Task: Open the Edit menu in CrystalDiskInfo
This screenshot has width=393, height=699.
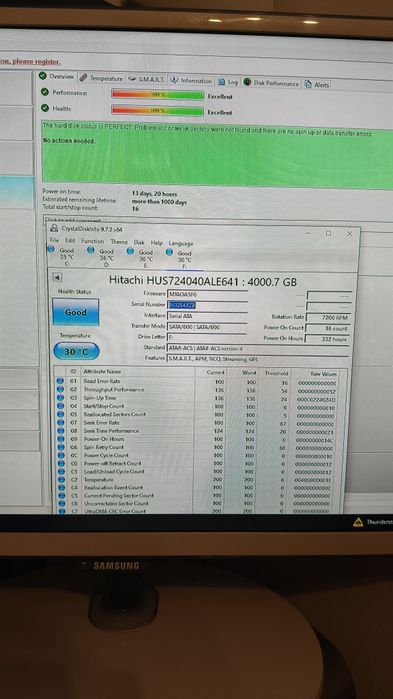Action: (x=70, y=240)
